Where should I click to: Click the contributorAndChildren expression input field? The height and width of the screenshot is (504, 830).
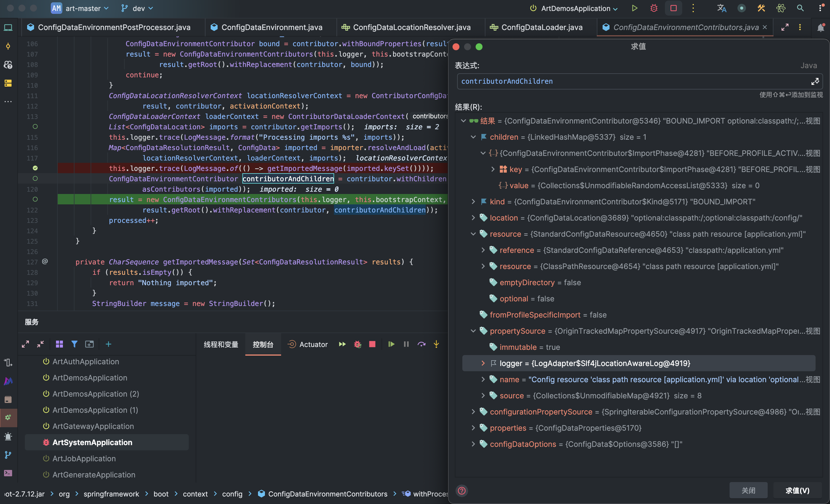coord(633,81)
